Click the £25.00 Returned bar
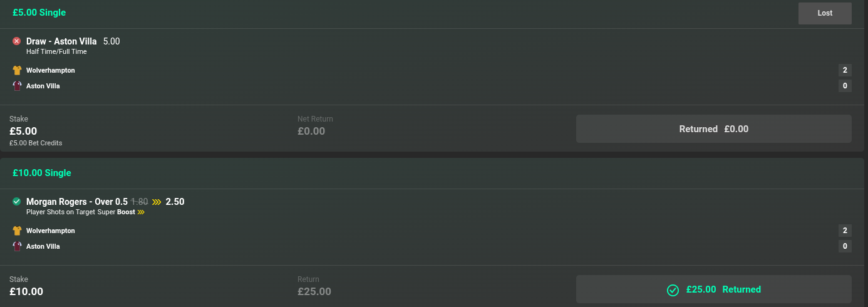The image size is (868, 307). 713,289
